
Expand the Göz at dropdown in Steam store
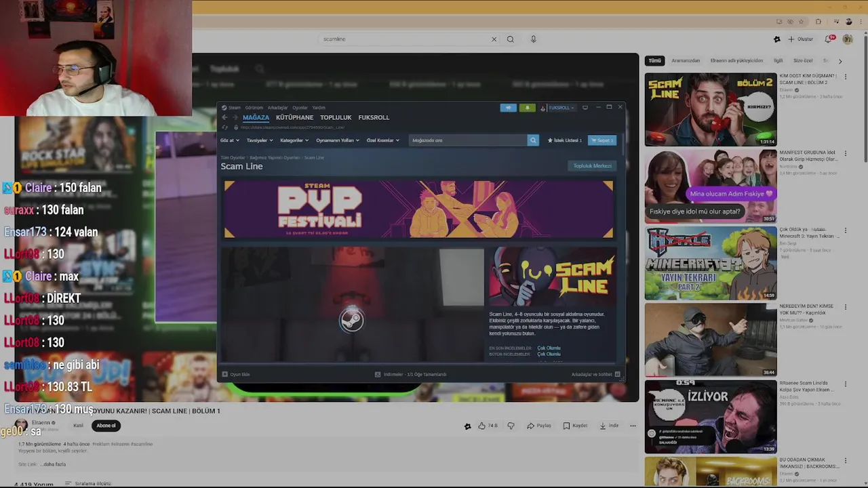pos(229,140)
